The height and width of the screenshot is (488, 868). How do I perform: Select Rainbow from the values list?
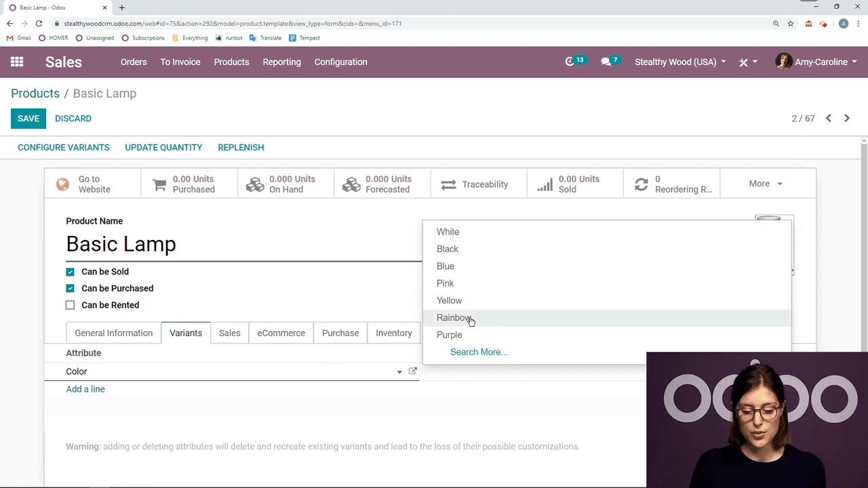pos(454,318)
